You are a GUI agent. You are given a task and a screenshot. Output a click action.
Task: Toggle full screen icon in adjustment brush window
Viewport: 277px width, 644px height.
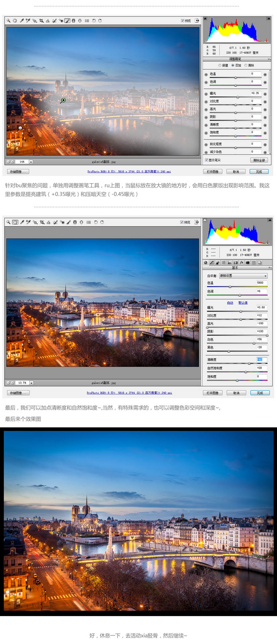click(x=197, y=21)
